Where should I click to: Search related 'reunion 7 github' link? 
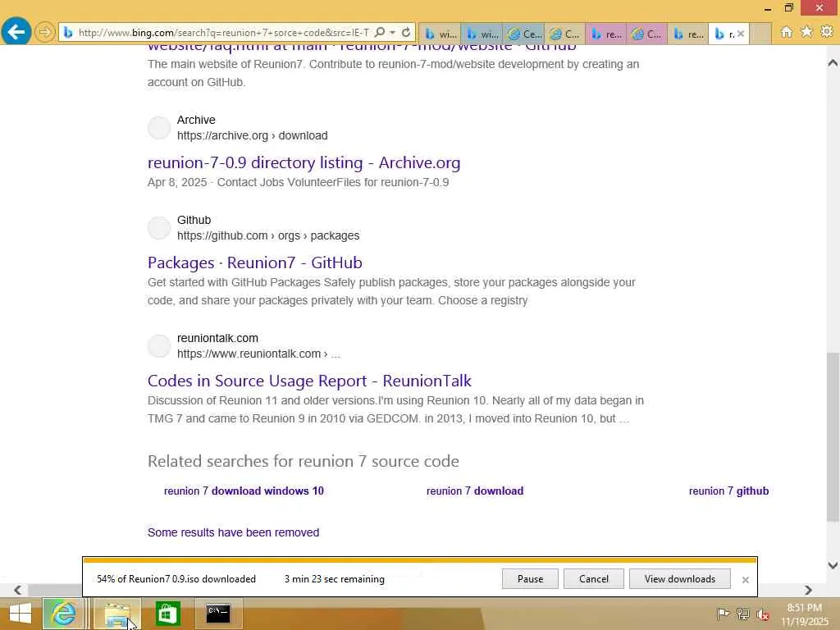(728, 491)
